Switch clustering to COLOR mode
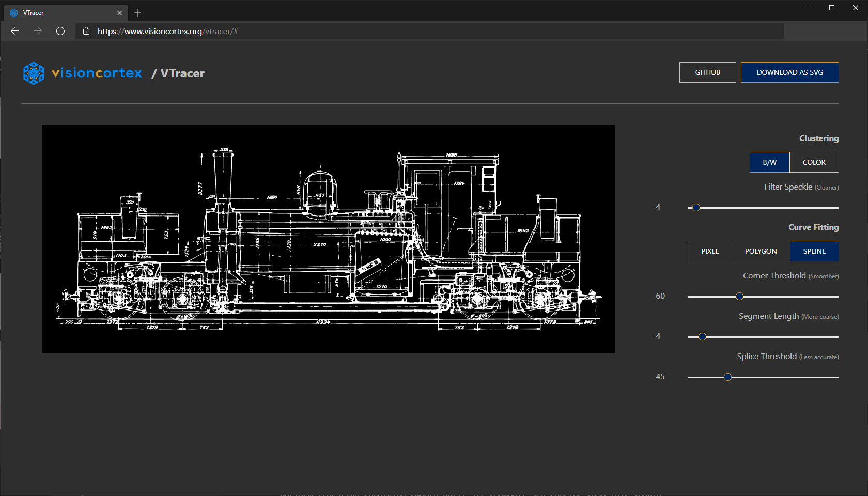This screenshot has height=496, width=868. coord(814,162)
